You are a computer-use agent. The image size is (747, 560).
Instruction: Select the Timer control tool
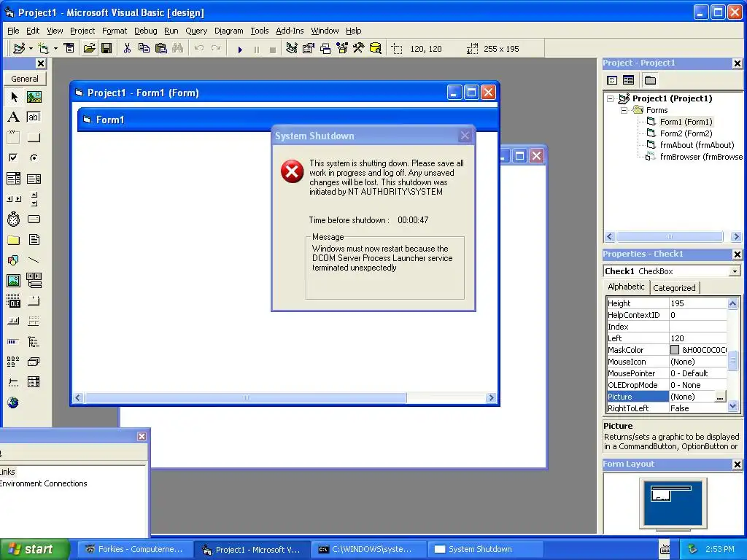(x=14, y=219)
